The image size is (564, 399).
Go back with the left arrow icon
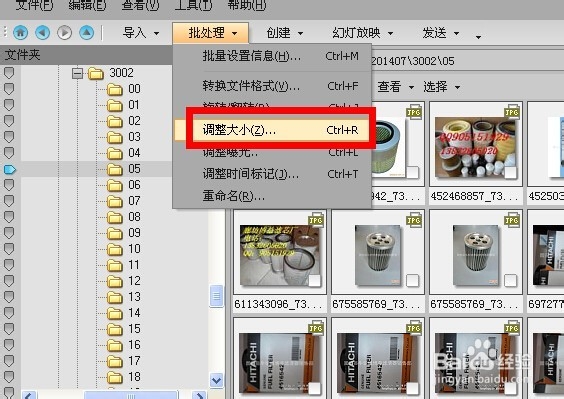(42, 33)
